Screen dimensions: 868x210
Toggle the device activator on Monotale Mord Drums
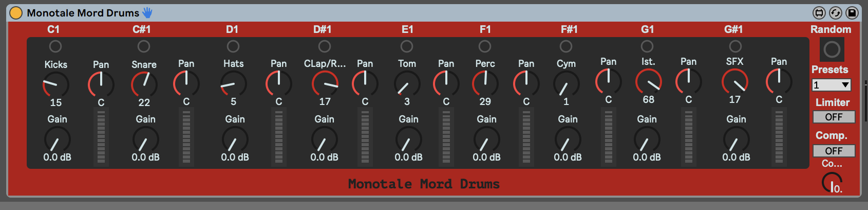[16, 13]
